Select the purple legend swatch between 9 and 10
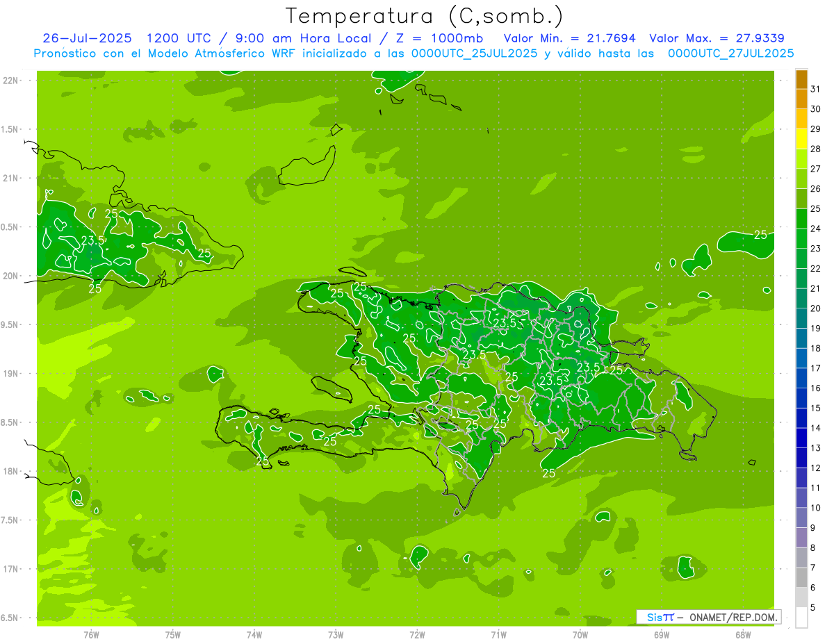The height and width of the screenshot is (644, 834). pyautogui.click(x=801, y=518)
